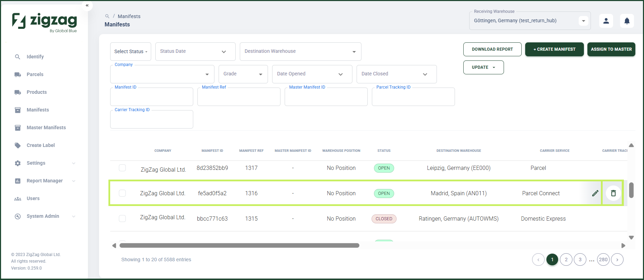Click the horizontal table scrollbar

[239, 246]
